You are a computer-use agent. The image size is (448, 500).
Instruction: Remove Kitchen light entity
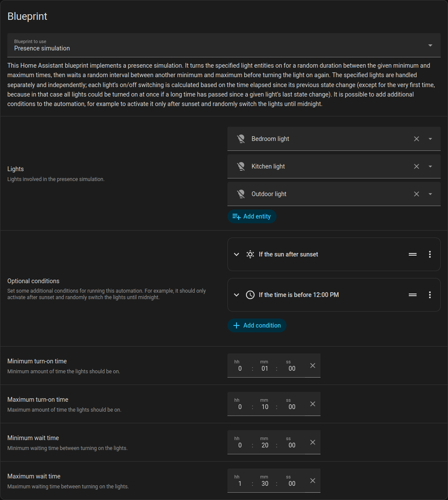tap(417, 166)
